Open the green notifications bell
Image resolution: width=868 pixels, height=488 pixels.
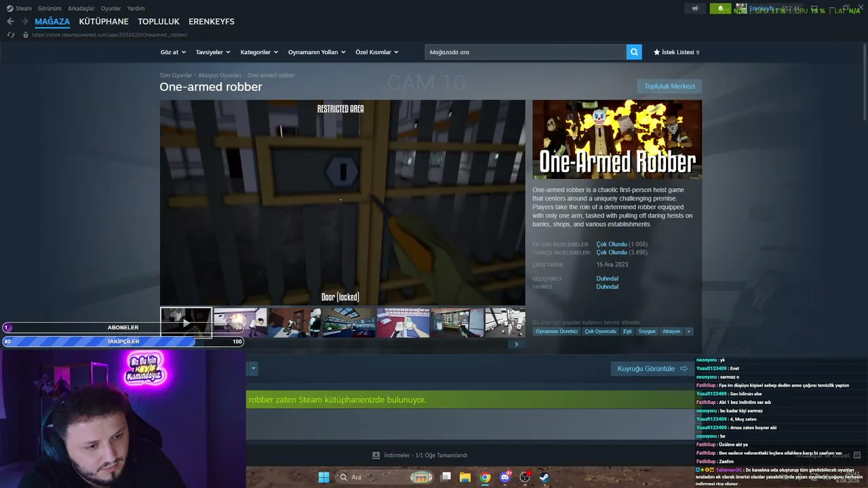[x=720, y=8]
